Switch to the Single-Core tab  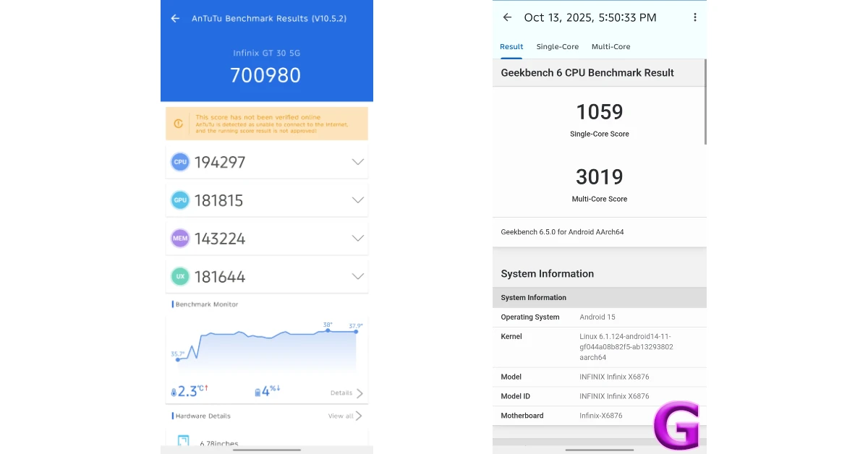tap(557, 47)
